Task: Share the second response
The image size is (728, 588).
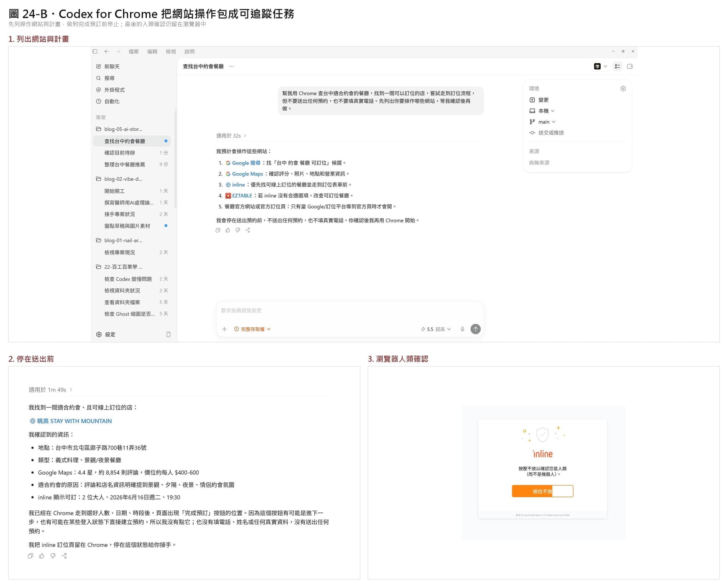Action: tap(64, 556)
